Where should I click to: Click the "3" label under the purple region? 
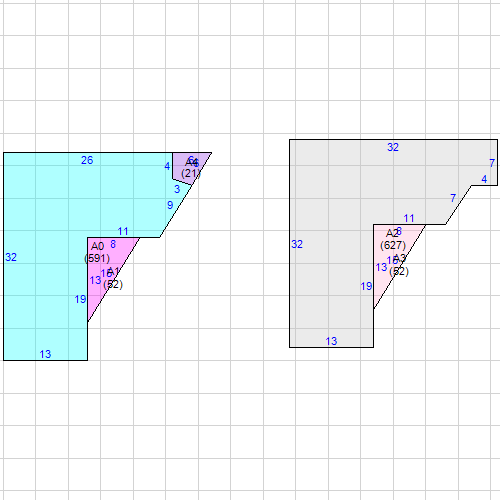click(x=177, y=189)
